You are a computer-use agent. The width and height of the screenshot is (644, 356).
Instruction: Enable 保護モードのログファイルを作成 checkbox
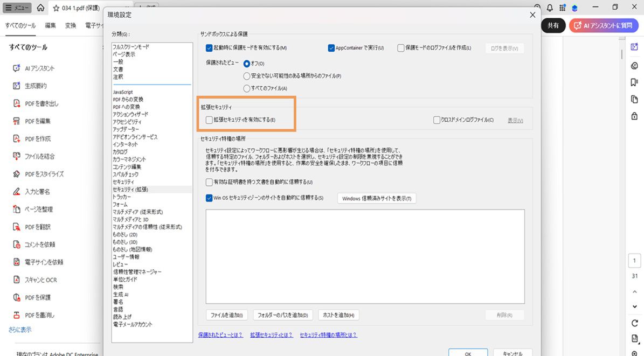pos(401,48)
